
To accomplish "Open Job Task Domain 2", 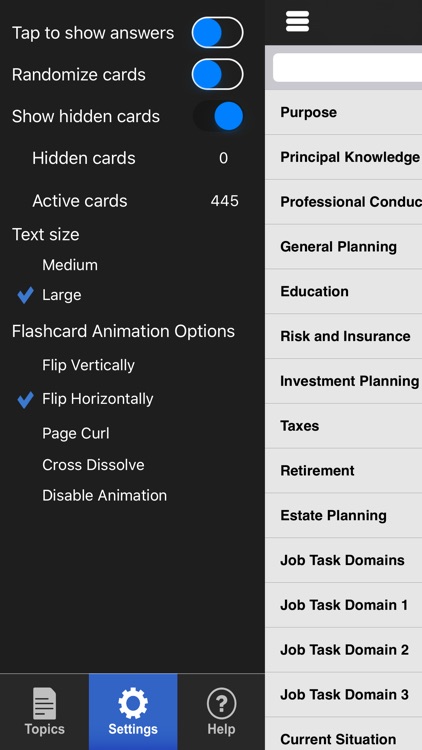I will tap(344, 650).
